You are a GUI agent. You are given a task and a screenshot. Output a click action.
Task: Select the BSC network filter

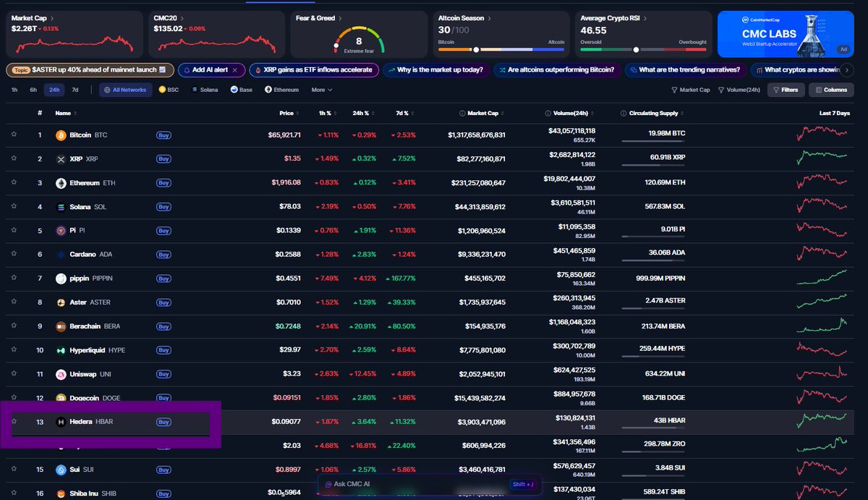(x=168, y=90)
